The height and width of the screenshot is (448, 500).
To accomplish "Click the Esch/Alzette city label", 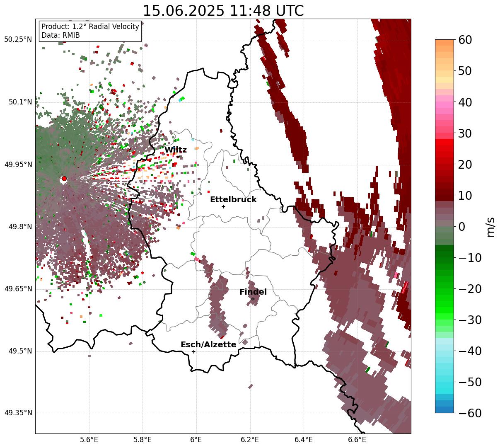I will coord(208,345).
